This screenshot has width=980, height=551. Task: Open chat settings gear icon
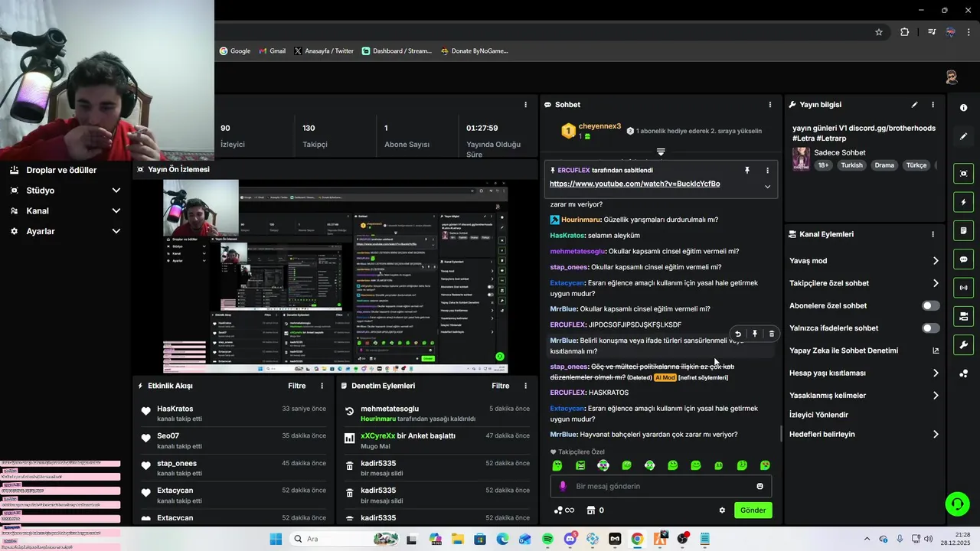point(722,510)
